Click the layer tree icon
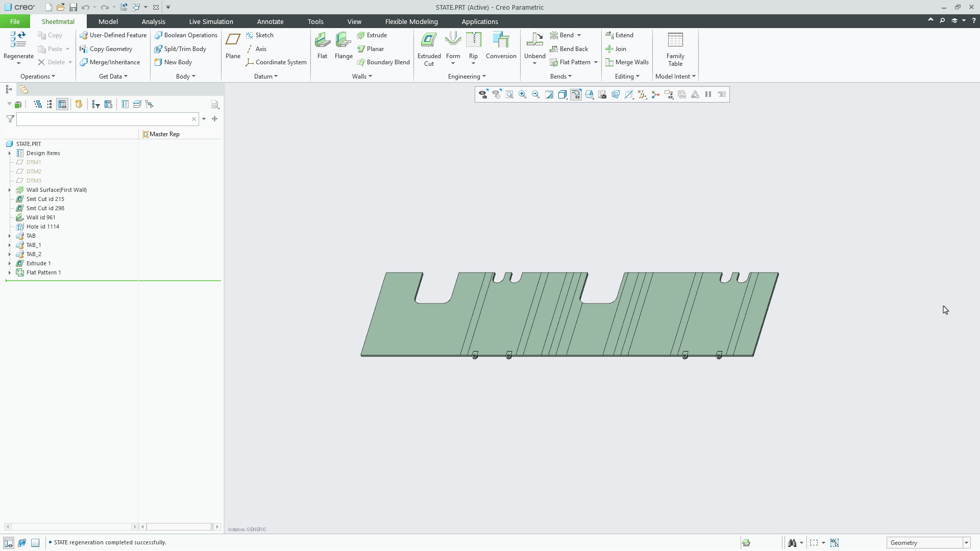This screenshot has width=980, height=551. coord(137,104)
